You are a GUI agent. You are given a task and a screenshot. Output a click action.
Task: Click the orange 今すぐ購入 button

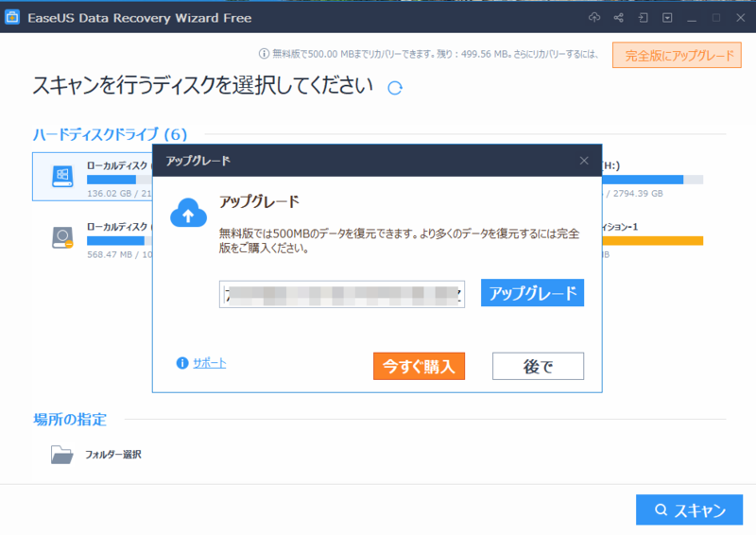(x=419, y=366)
